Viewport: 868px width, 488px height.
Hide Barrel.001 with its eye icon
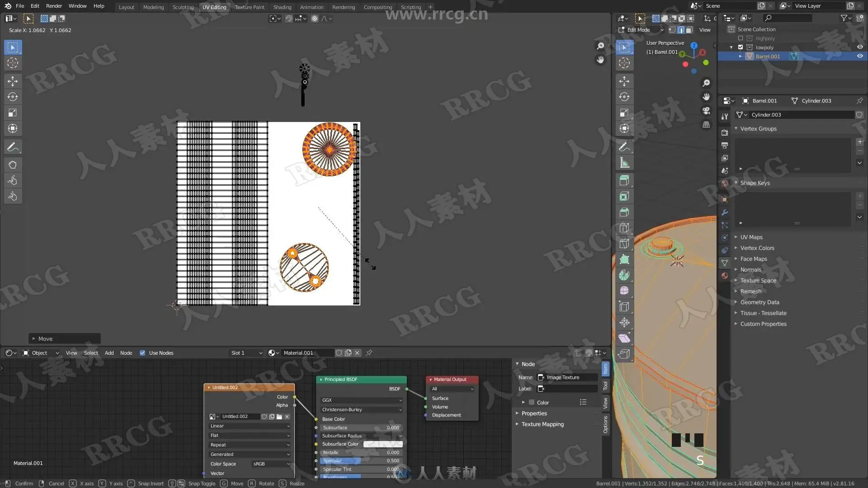[860, 56]
